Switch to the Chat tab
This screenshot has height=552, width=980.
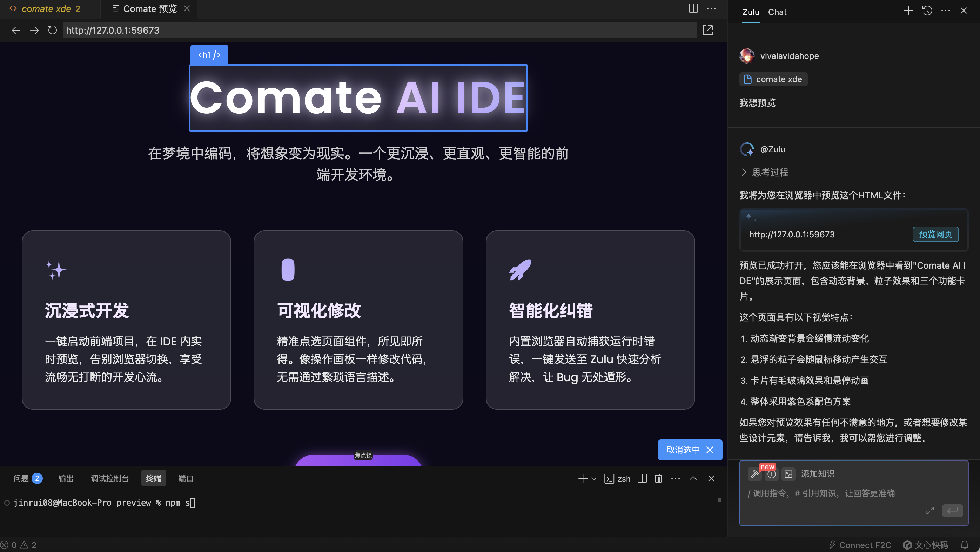coord(777,12)
